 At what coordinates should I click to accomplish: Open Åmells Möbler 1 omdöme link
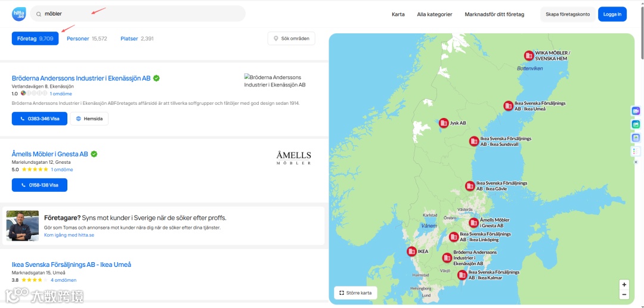[x=62, y=169]
